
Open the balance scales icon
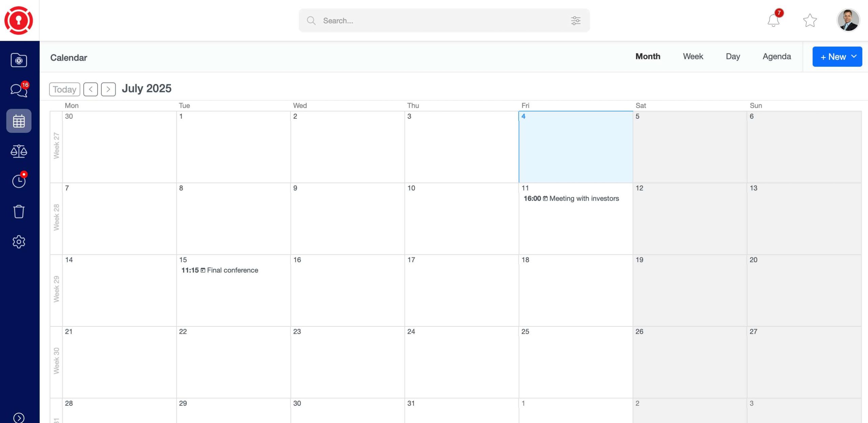[19, 151]
